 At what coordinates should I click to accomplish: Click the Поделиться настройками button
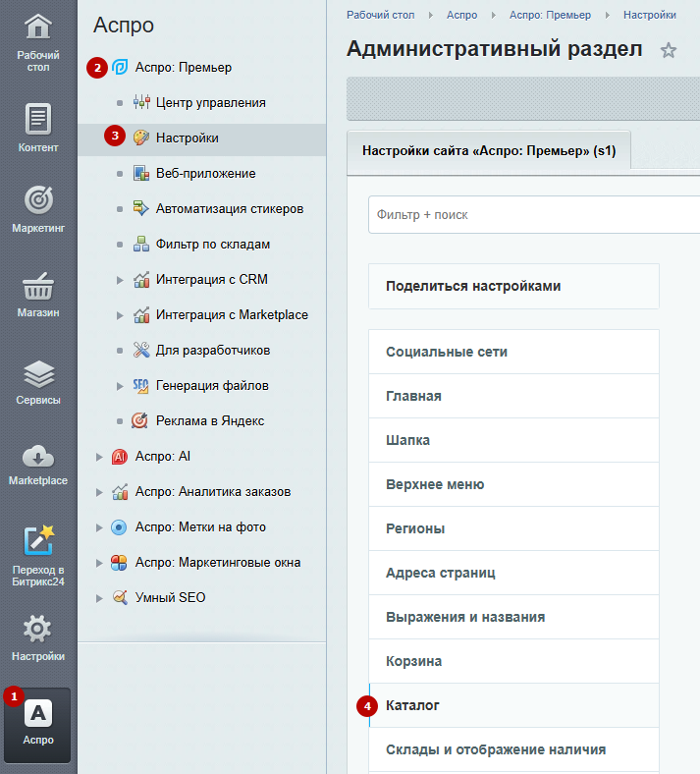[513, 286]
